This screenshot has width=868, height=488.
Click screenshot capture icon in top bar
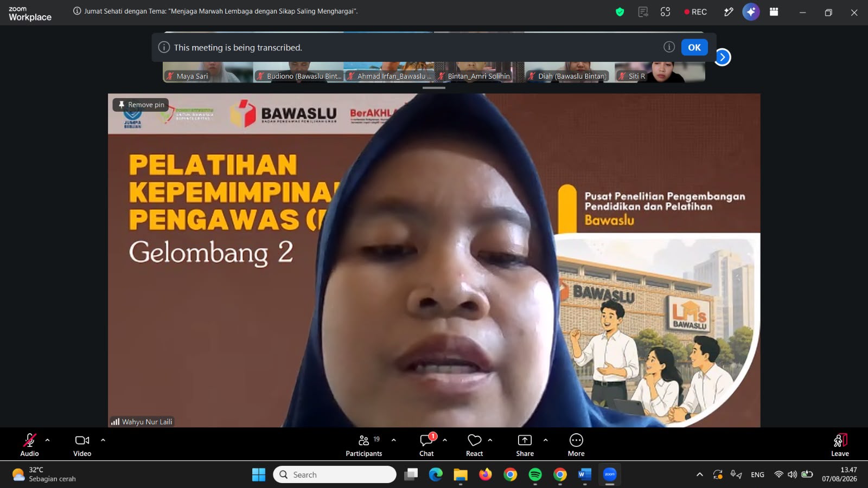[666, 12]
